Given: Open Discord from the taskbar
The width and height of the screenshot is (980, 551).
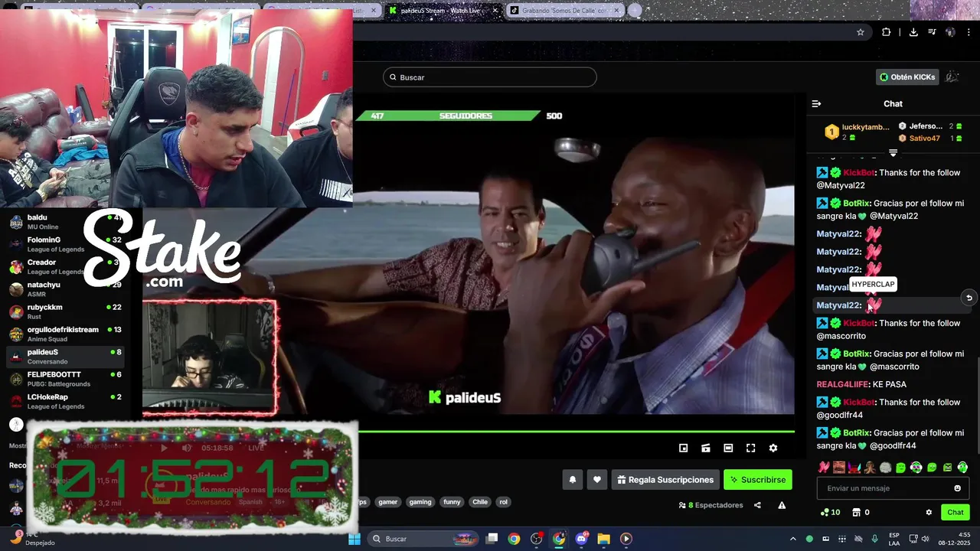Looking at the screenshot, I should [x=582, y=539].
